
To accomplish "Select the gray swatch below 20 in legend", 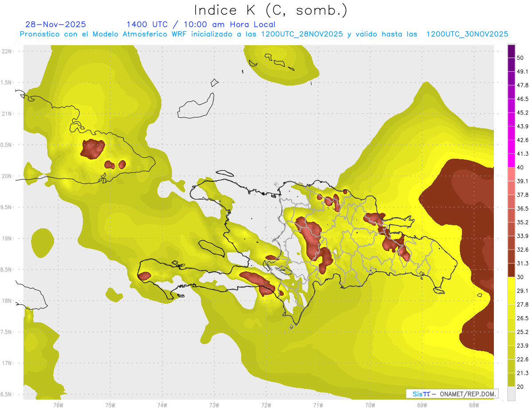I will 511,394.
